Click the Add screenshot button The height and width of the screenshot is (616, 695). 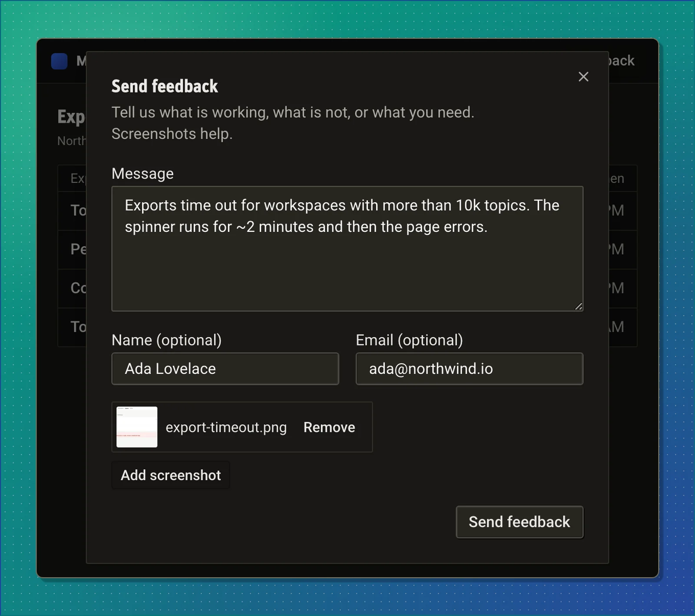point(171,475)
